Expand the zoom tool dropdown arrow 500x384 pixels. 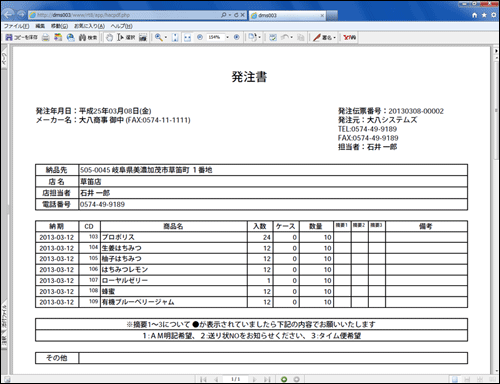point(166,37)
